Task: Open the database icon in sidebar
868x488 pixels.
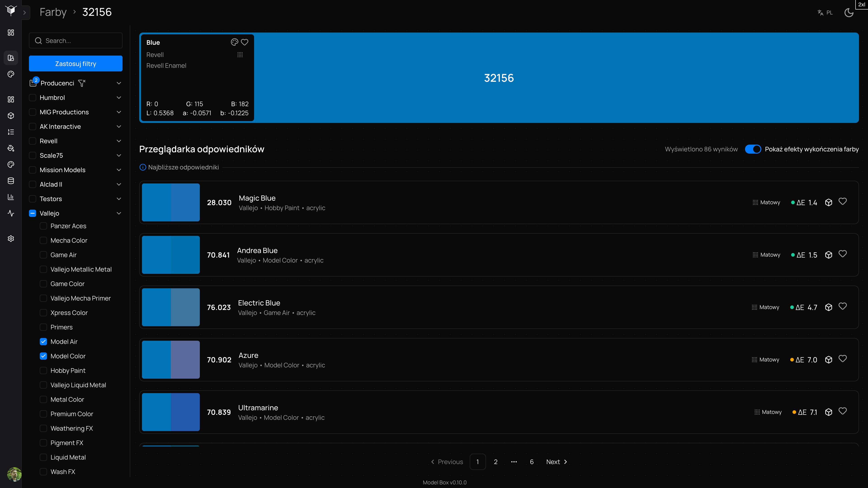Action: point(11,181)
